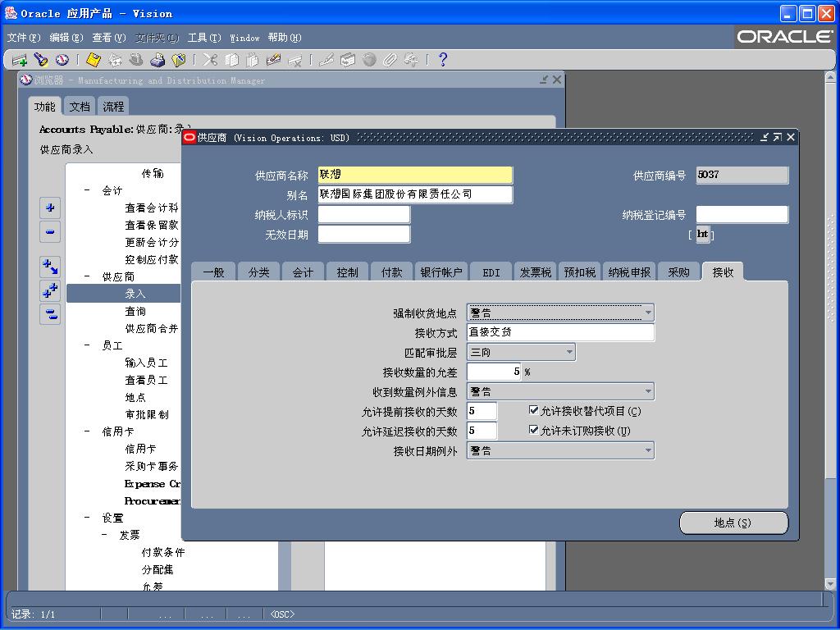This screenshot has height=630, width=840.
Task: Select 查询 under 供应商 in navigator
Action: point(135,311)
